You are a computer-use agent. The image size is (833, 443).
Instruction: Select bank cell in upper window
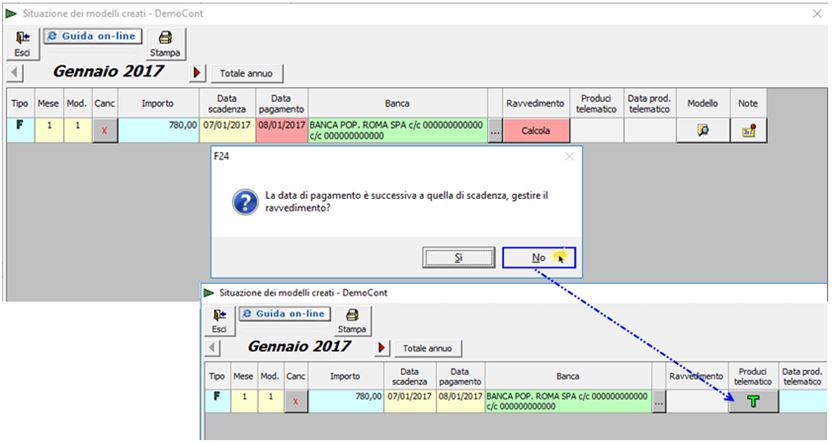[x=397, y=131]
